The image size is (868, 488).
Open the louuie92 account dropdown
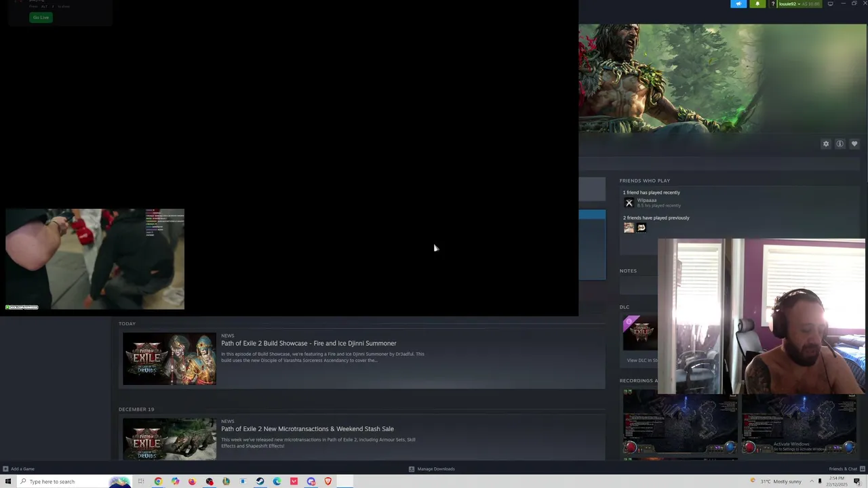799,4
